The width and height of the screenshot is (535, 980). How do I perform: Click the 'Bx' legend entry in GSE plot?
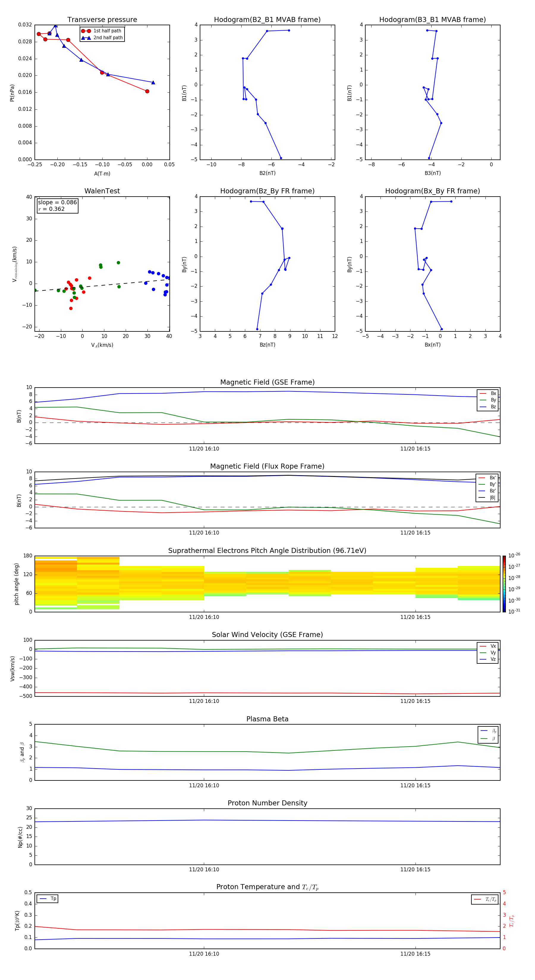(488, 393)
